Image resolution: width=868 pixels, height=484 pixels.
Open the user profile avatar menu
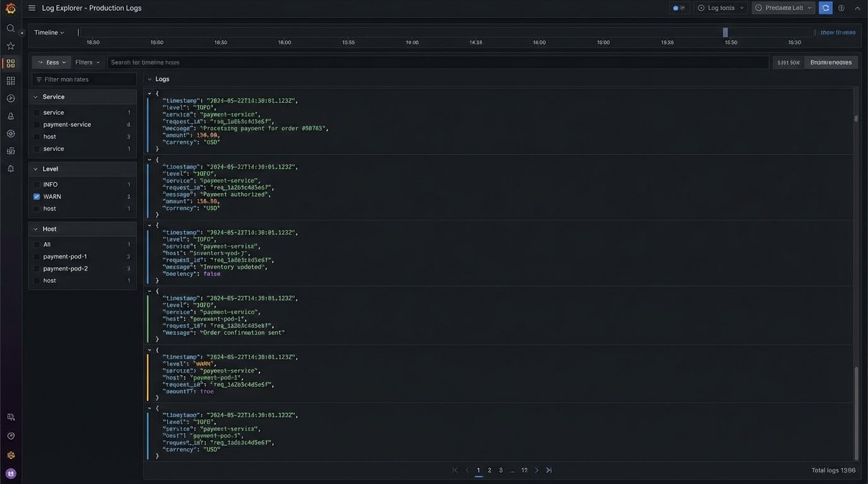[x=10, y=473]
